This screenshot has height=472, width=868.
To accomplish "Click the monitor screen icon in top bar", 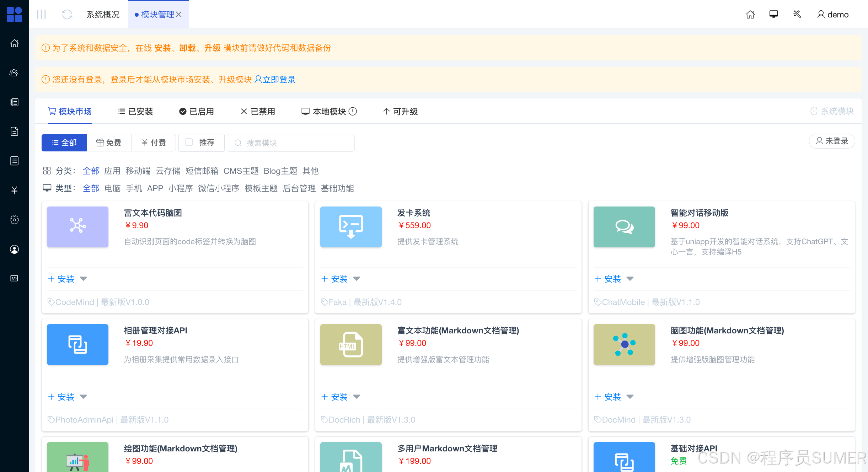I will pos(774,14).
